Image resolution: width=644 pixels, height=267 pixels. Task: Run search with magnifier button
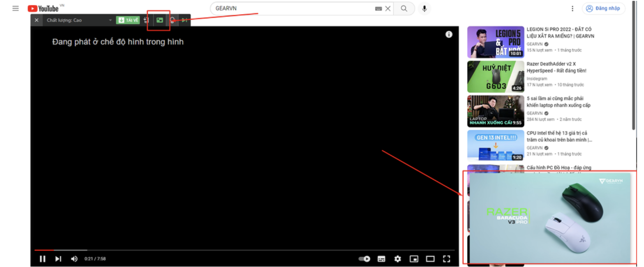[x=404, y=9]
